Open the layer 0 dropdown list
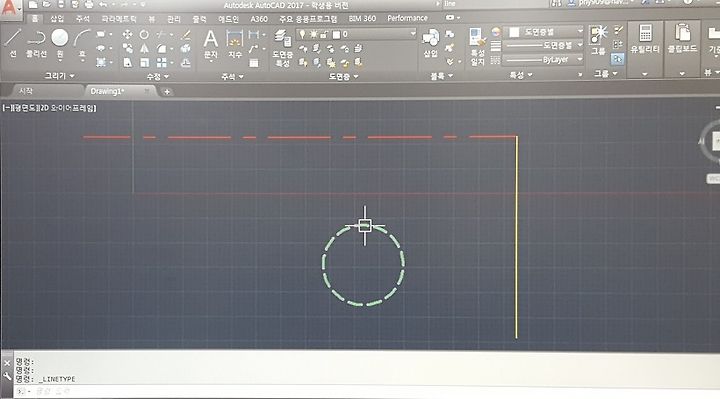720x399 pixels. 412,34
